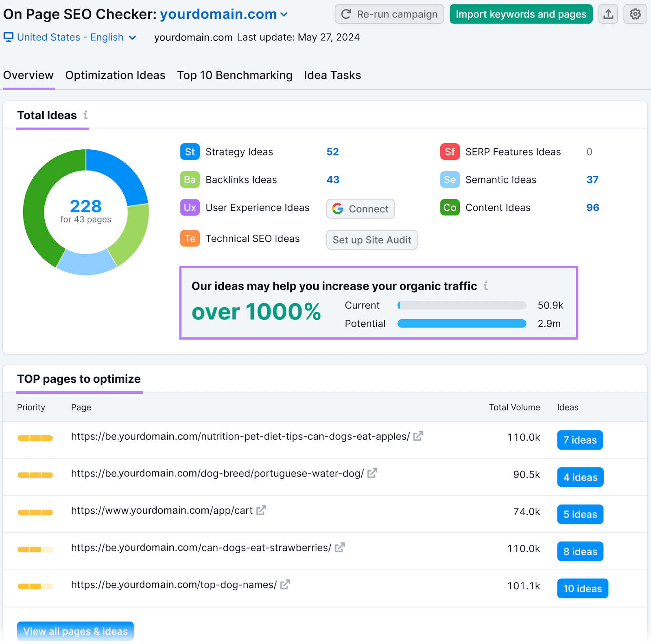
Task: Click the Set up Site Audit button
Action: tap(371, 240)
